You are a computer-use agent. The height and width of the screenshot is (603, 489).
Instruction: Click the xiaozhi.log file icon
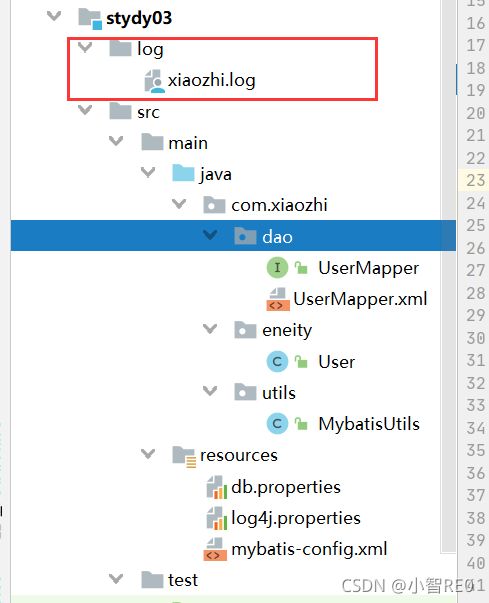click(154, 81)
